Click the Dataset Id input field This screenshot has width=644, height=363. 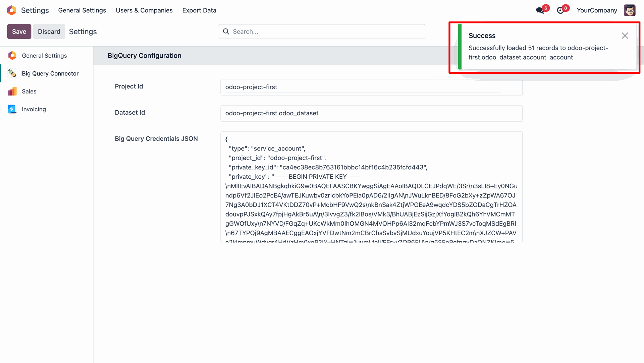pyautogui.click(x=371, y=113)
